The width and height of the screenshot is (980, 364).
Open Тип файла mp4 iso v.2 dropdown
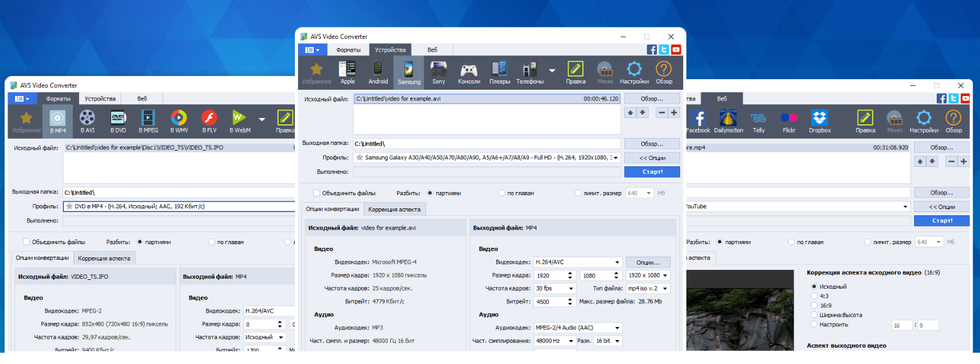(648, 289)
